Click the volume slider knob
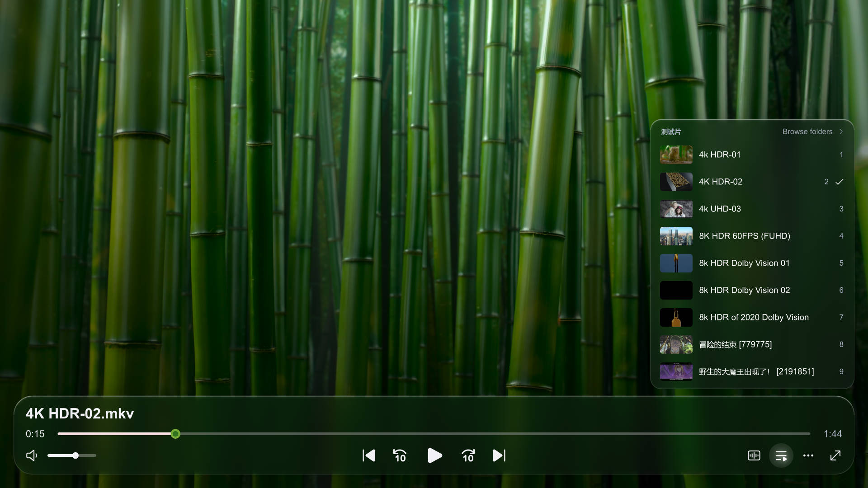 (75, 455)
